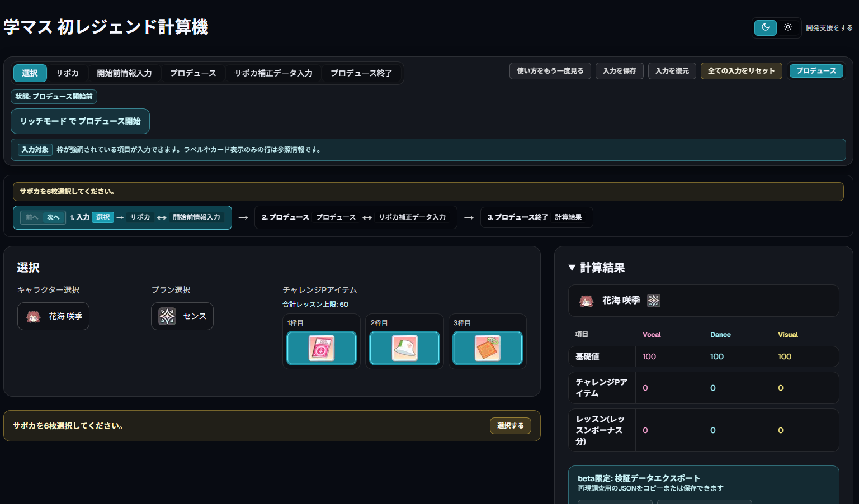Switch to the プロデュース tab
This screenshot has height=504, width=859.
click(192, 73)
